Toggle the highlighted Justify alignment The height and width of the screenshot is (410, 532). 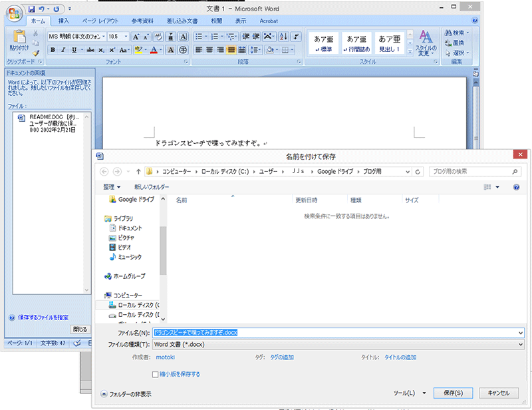pos(231,50)
